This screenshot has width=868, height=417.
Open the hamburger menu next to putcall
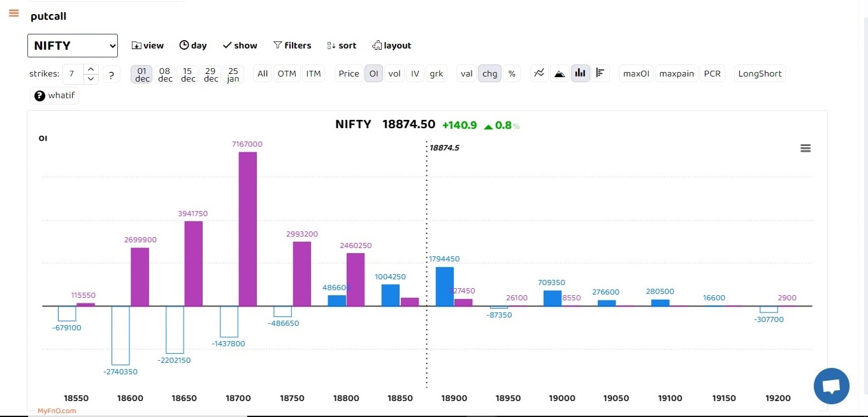[14, 13]
